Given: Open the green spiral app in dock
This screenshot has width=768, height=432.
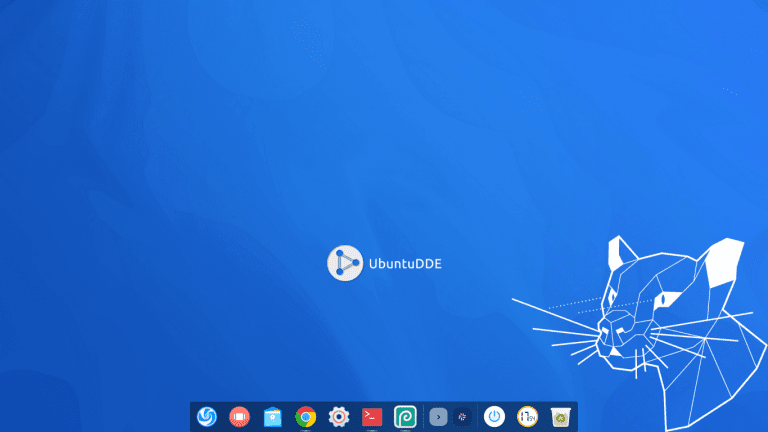Looking at the screenshot, I should click(x=405, y=417).
